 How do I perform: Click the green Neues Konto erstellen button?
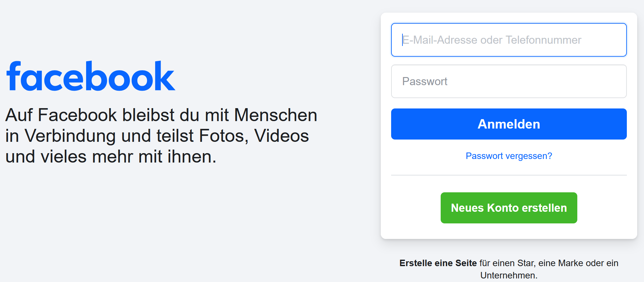click(x=509, y=208)
